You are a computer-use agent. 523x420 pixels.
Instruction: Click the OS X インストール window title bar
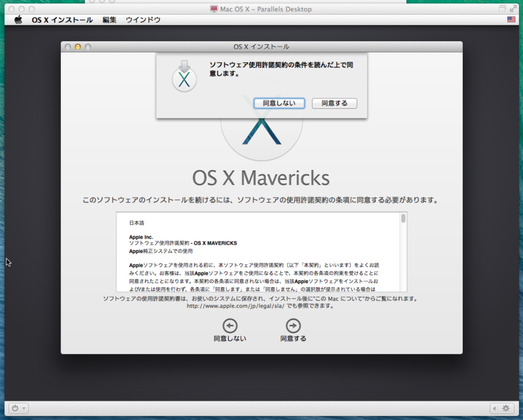point(261,46)
